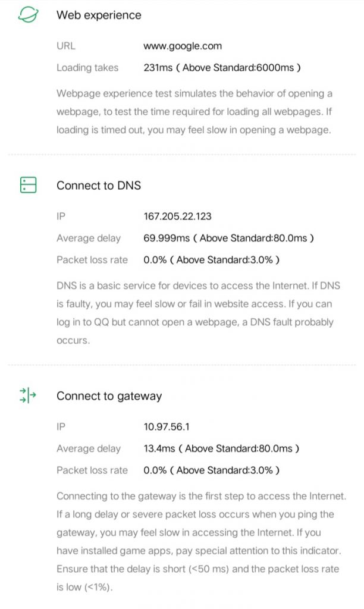Click the gateway Average delay label
Image resolution: width=364 pixels, height=609 pixels.
pos(89,448)
